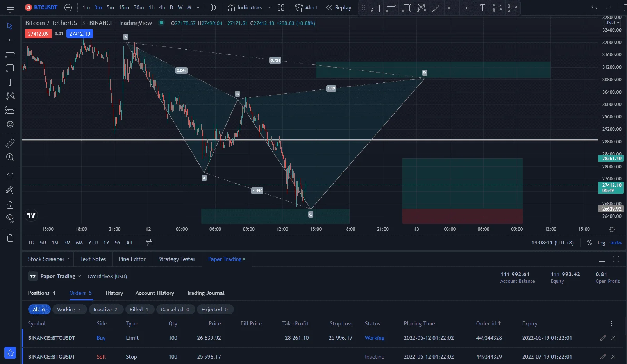Cancel the Buy Limit order X icon

pos(613,338)
